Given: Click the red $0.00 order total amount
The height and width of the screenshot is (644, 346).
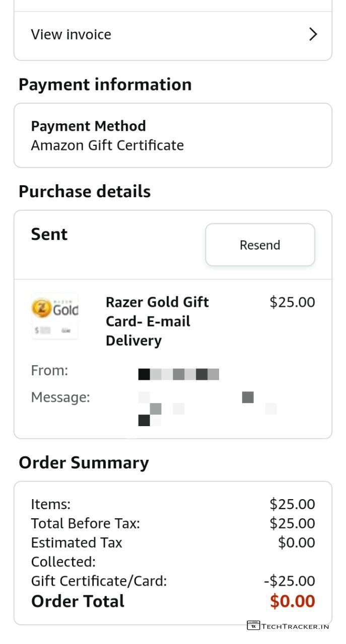Looking at the screenshot, I should tap(292, 601).
